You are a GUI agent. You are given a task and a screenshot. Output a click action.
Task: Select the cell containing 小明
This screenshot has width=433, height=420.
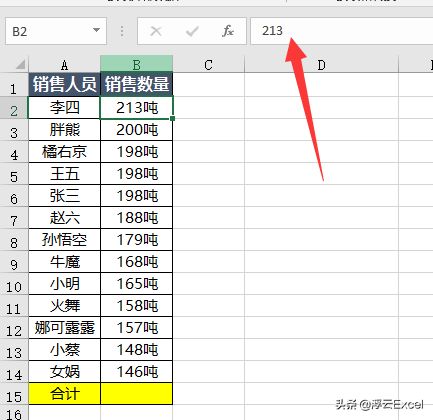(x=64, y=284)
